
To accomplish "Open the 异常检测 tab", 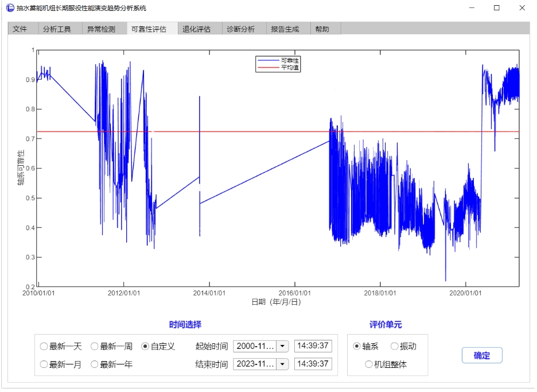I will pyautogui.click(x=101, y=29).
